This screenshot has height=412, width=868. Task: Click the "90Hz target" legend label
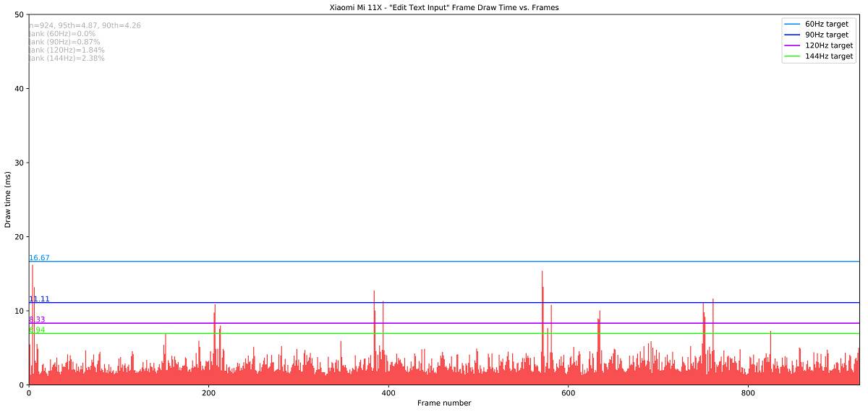[827, 35]
